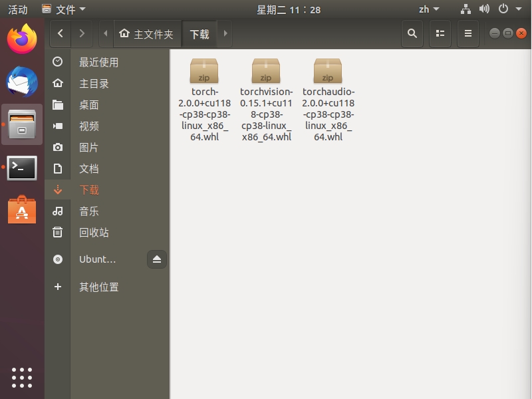Toggle the 最近使用 (Recent) view
Viewport: 532px width, 399px height.
[98, 62]
